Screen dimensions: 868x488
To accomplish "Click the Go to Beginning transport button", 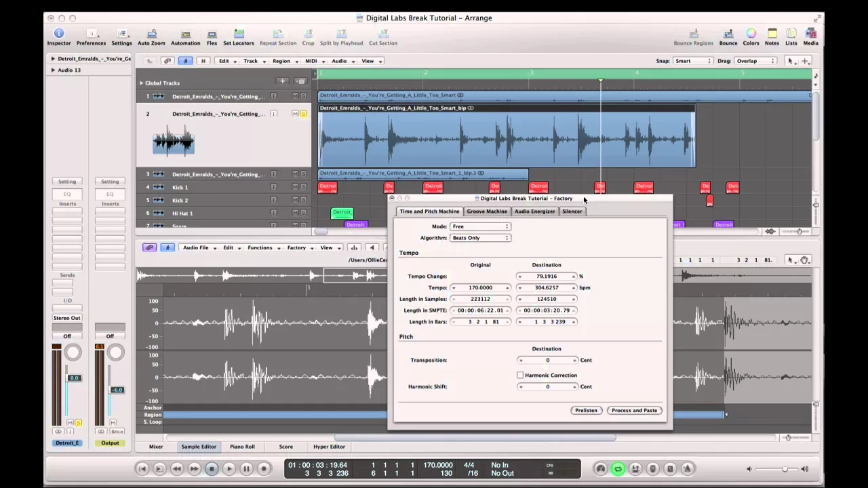I will tap(142, 468).
